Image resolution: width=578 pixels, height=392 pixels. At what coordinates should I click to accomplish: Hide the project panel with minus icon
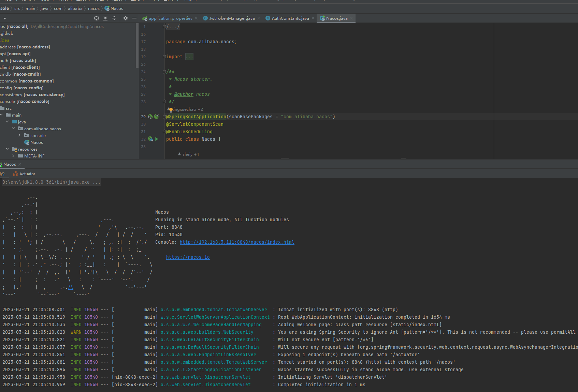point(134,18)
